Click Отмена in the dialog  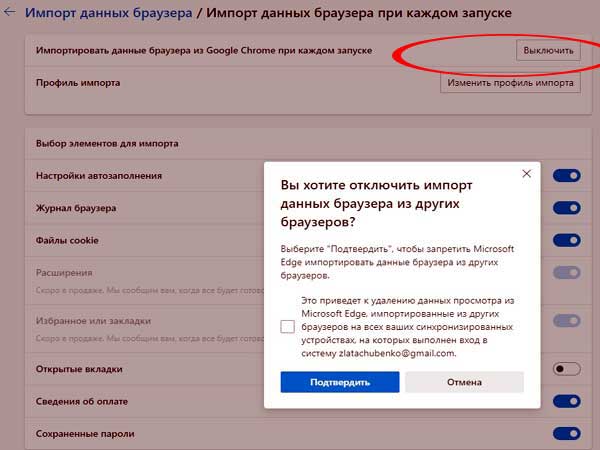(x=464, y=382)
